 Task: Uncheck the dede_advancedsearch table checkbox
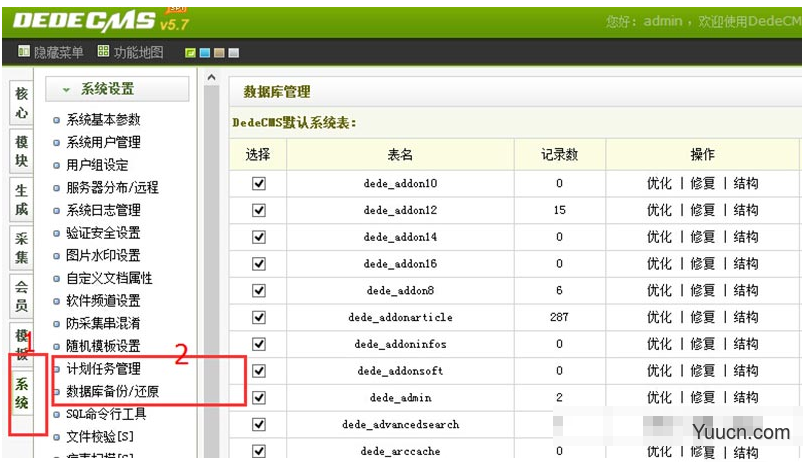259,424
